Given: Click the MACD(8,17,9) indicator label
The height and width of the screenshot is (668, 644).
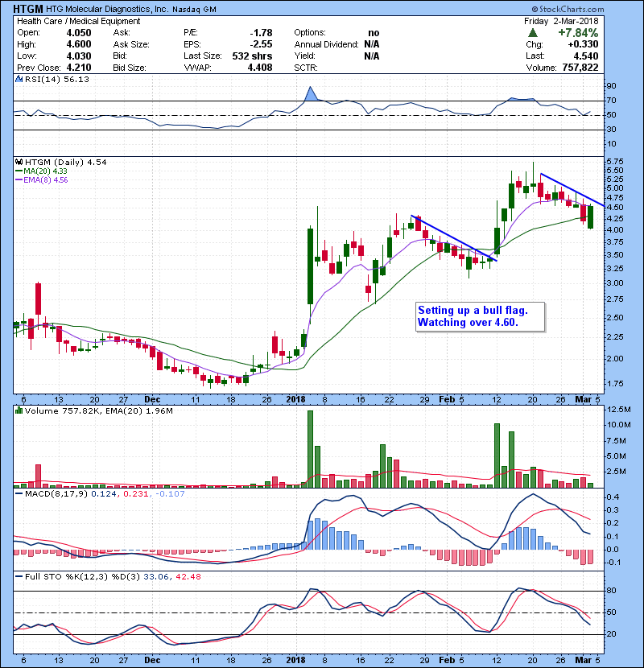Looking at the screenshot, I should 56,494.
